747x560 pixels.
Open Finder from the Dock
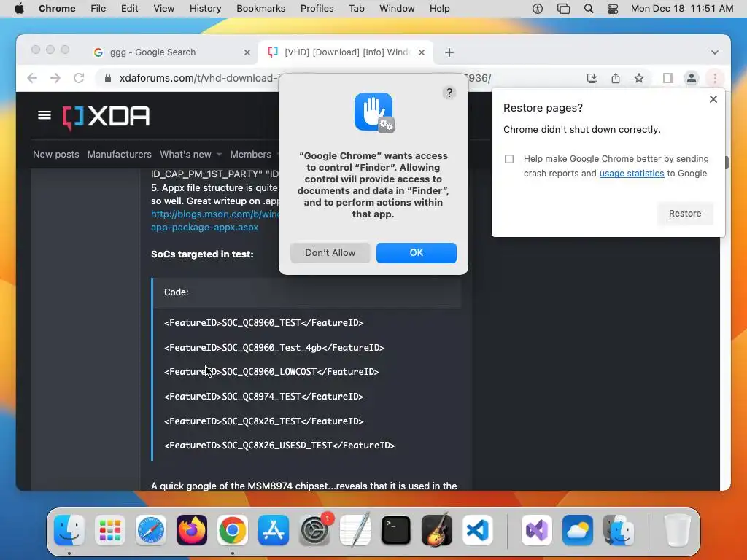point(69,530)
